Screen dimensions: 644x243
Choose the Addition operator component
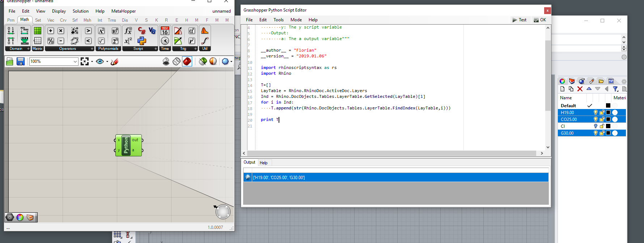click(x=51, y=31)
